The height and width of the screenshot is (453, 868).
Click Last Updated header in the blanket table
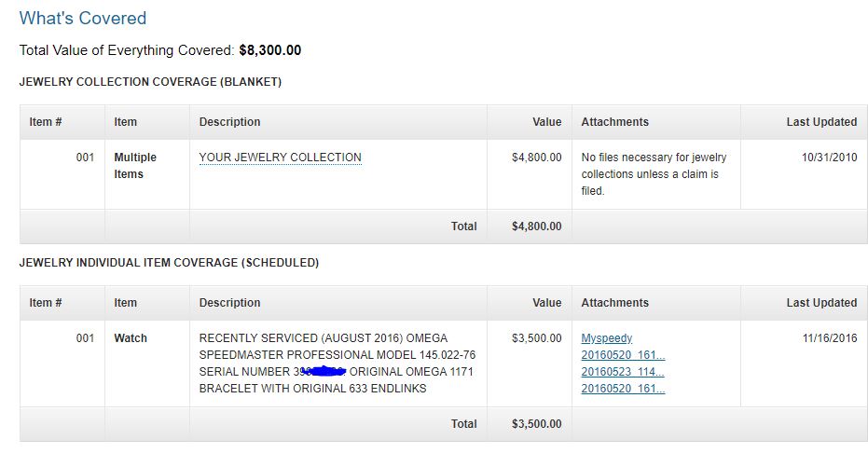[820, 122]
